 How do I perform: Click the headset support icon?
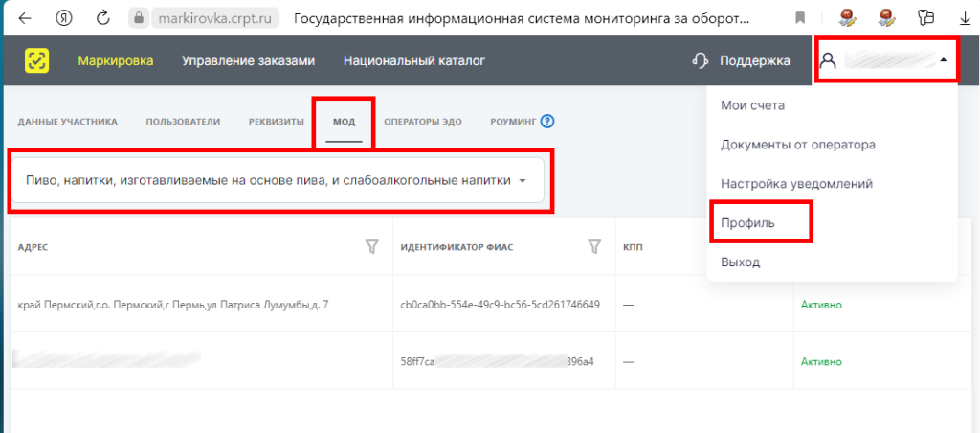[702, 60]
